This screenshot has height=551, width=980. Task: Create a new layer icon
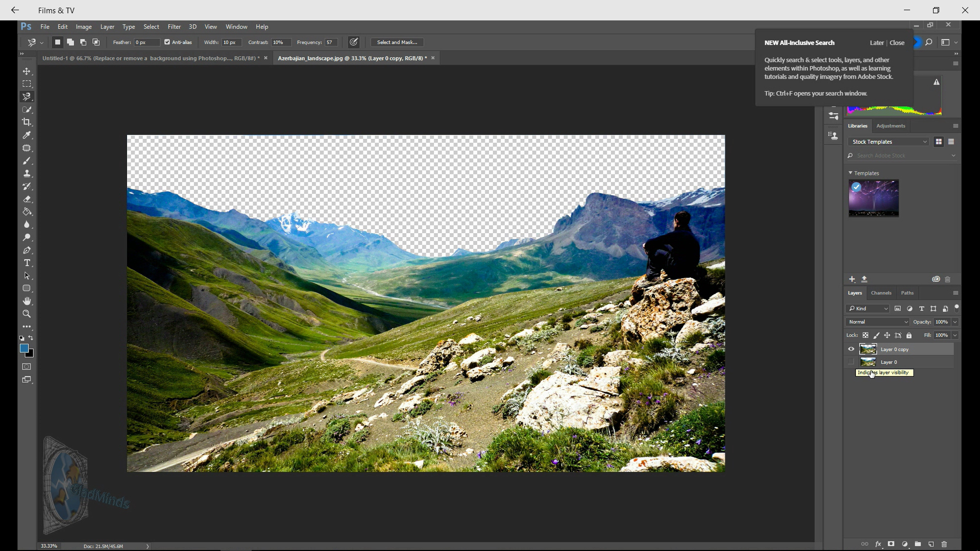point(931,544)
